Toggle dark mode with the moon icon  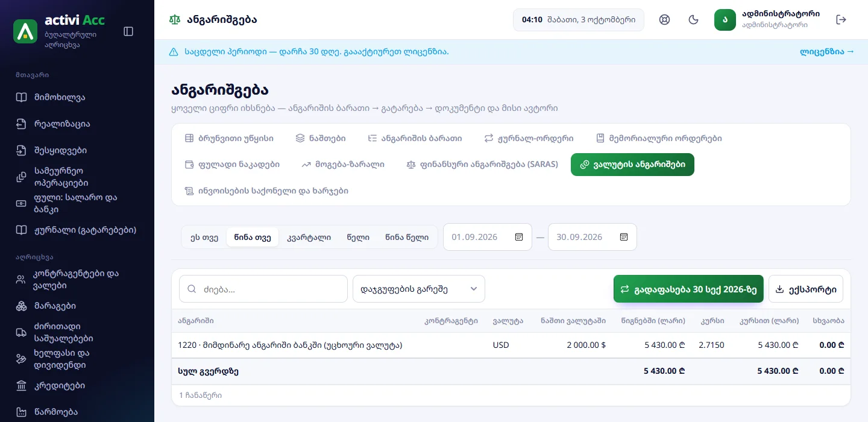tap(694, 20)
